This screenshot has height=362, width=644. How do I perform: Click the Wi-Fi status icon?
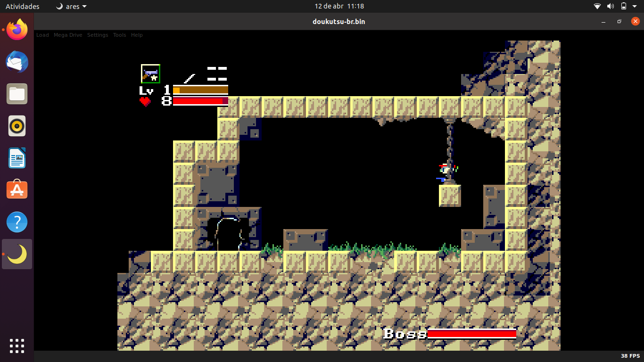[x=597, y=6]
